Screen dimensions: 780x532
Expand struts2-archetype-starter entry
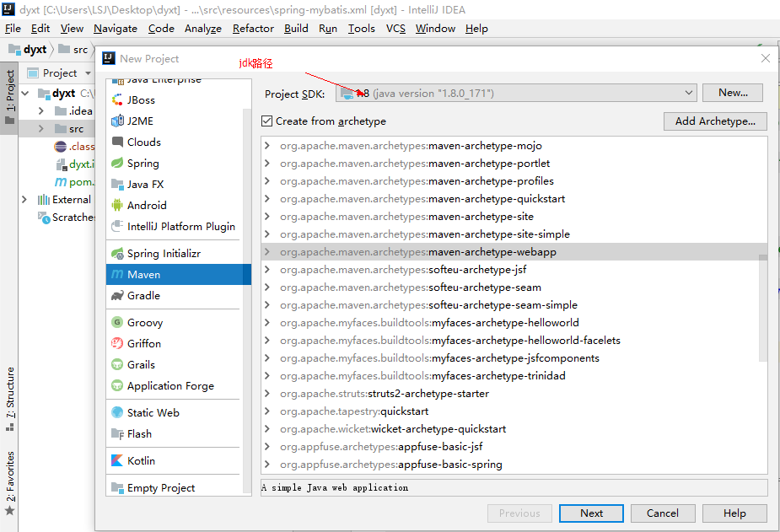pos(267,393)
